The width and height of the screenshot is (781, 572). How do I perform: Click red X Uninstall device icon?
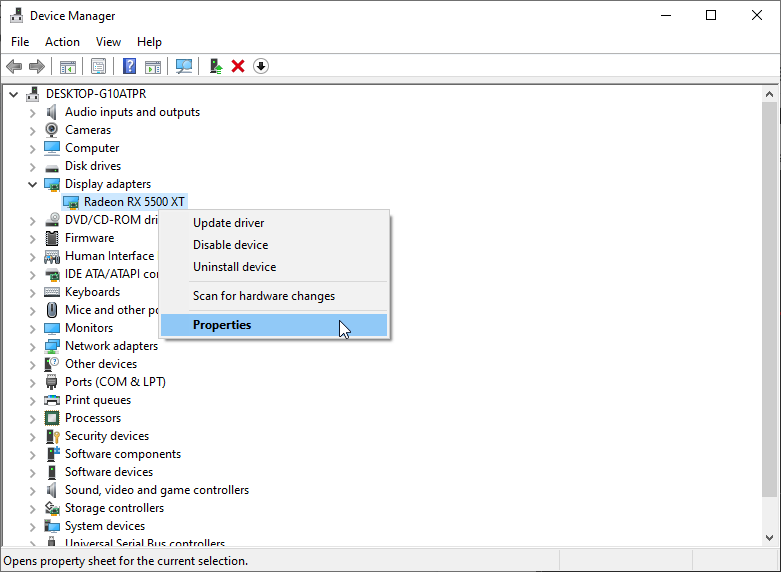click(x=238, y=66)
